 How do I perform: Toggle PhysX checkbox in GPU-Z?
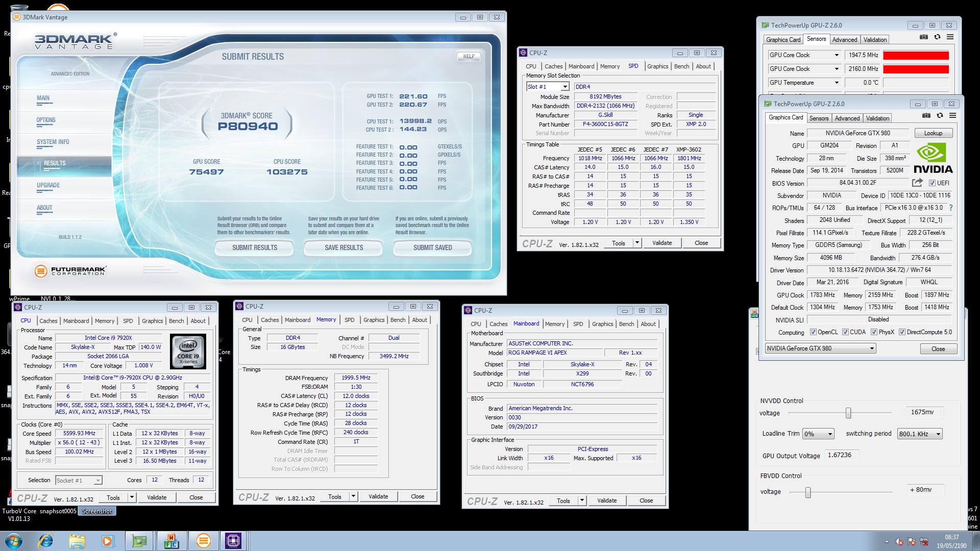874,332
